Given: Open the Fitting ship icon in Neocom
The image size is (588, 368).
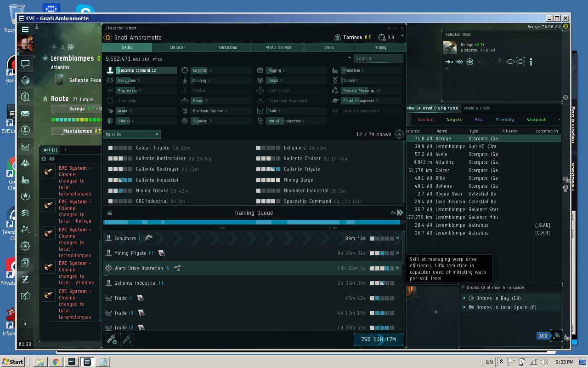Looking at the screenshot, I should tap(25, 163).
